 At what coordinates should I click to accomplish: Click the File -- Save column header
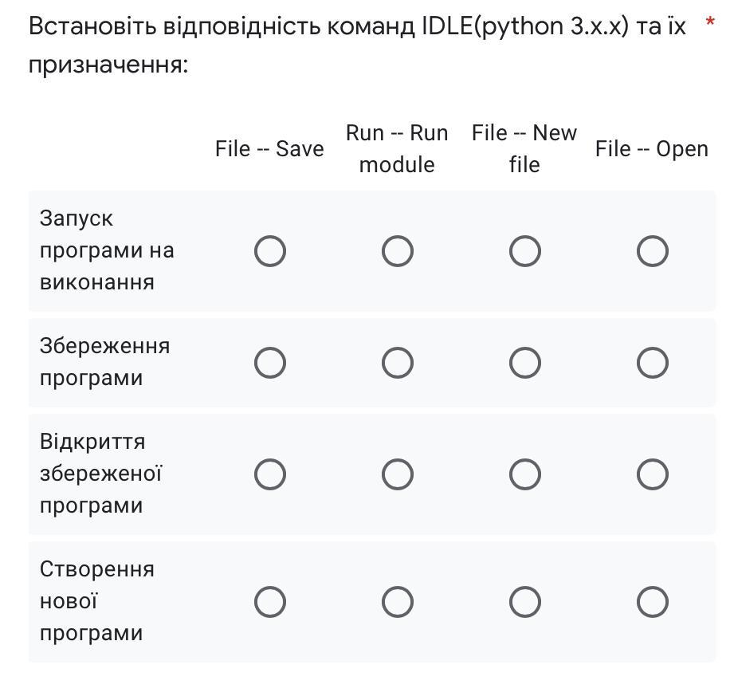click(x=269, y=149)
